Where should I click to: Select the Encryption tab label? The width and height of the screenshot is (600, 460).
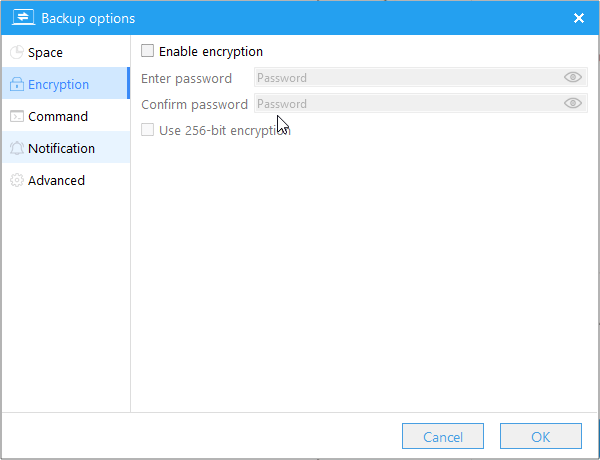58,85
